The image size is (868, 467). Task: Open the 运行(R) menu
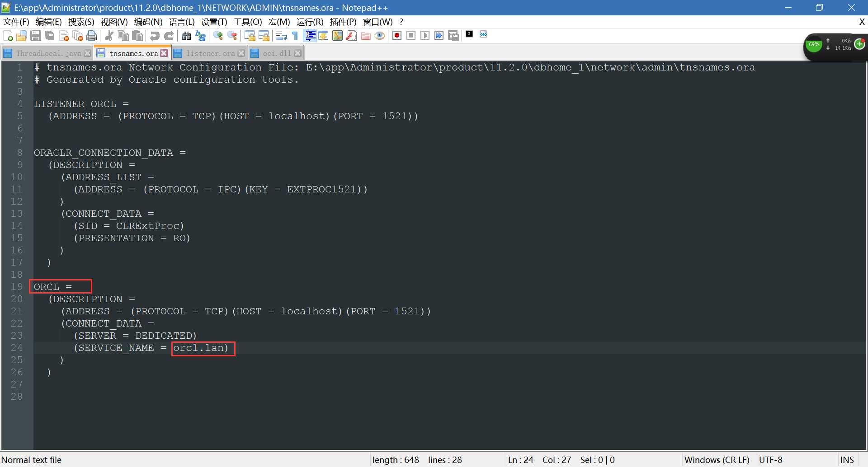[310, 22]
